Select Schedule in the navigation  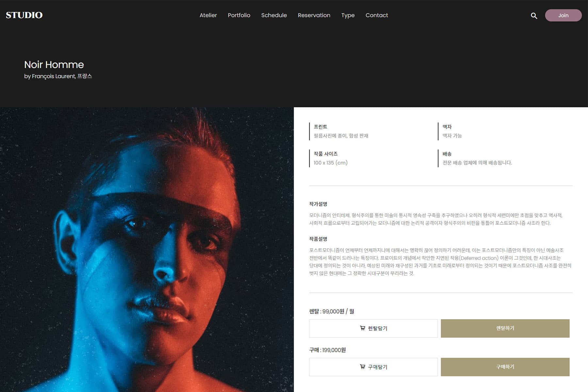(x=274, y=15)
